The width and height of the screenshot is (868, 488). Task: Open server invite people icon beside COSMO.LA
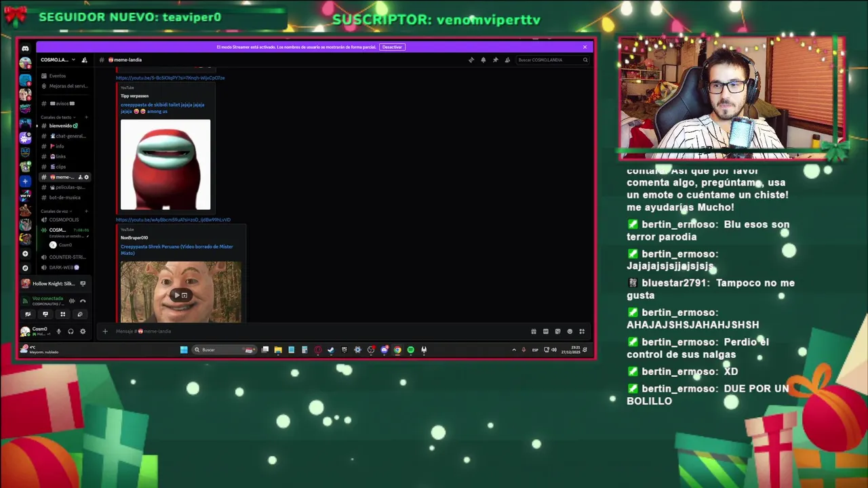coord(84,60)
